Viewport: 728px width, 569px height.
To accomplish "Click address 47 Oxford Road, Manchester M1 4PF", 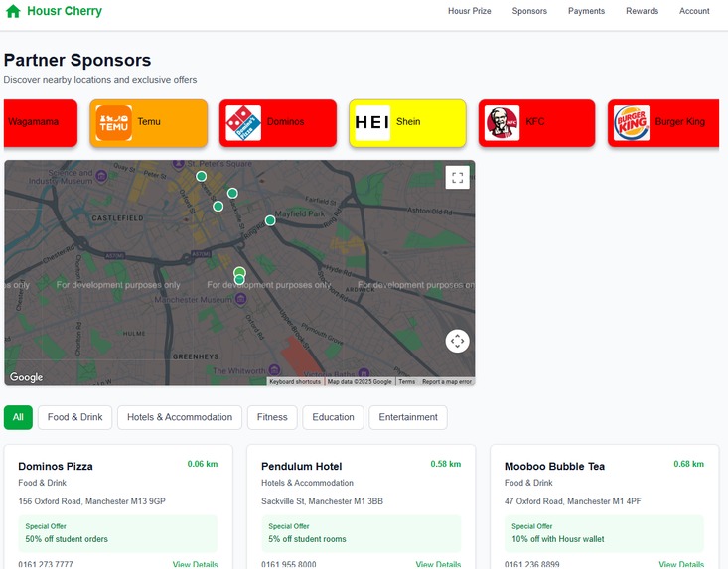I will click(572, 501).
